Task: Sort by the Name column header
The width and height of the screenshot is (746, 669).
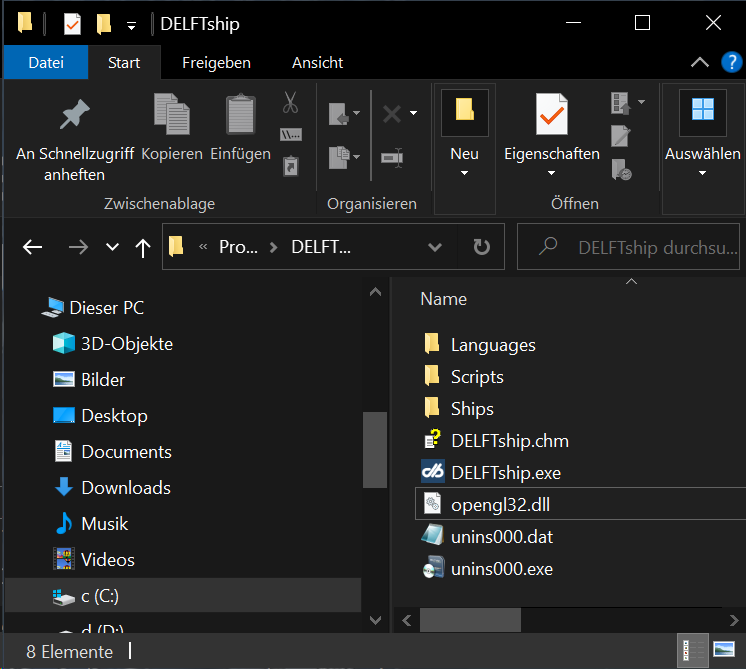Action: tap(443, 299)
